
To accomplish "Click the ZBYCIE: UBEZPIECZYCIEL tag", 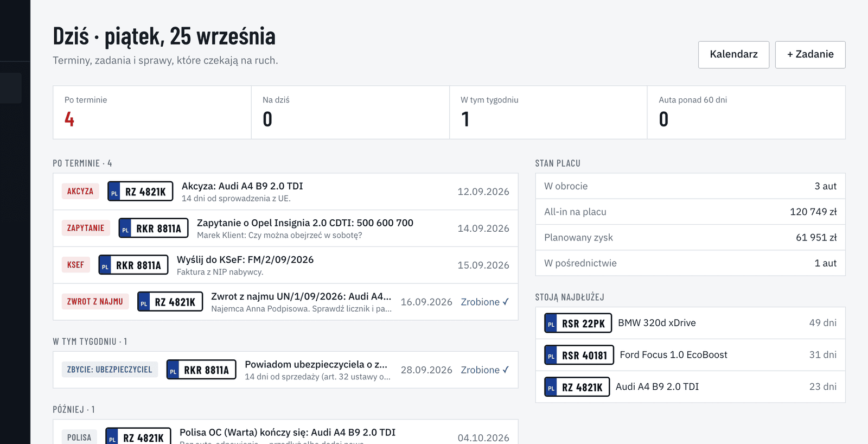I will (x=110, y=370).
